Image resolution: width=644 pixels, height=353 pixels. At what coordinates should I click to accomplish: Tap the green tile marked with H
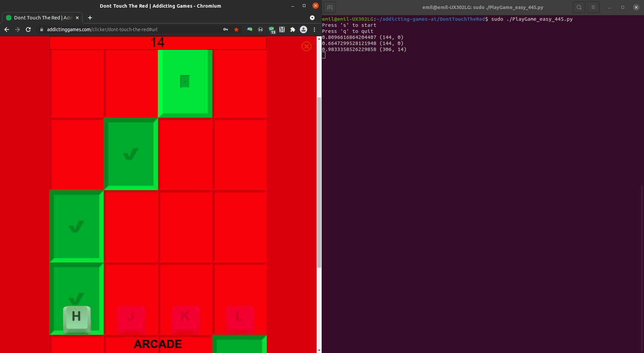(76, 298)
